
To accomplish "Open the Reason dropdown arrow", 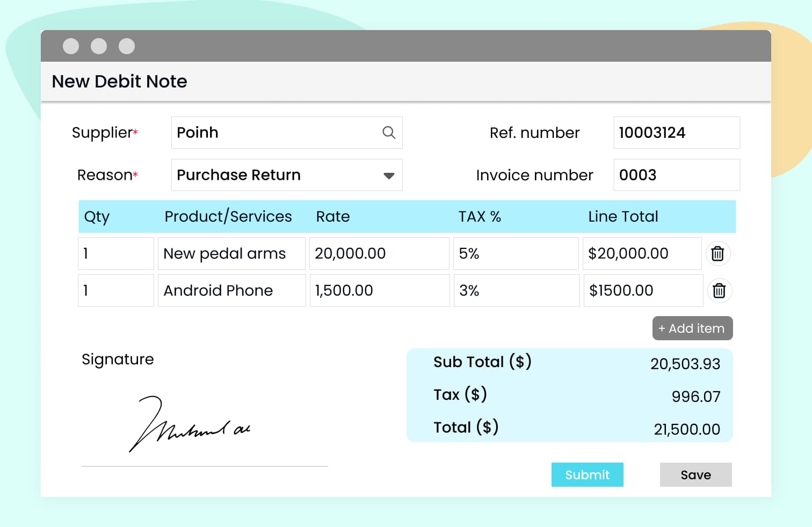I will point(389,175).
